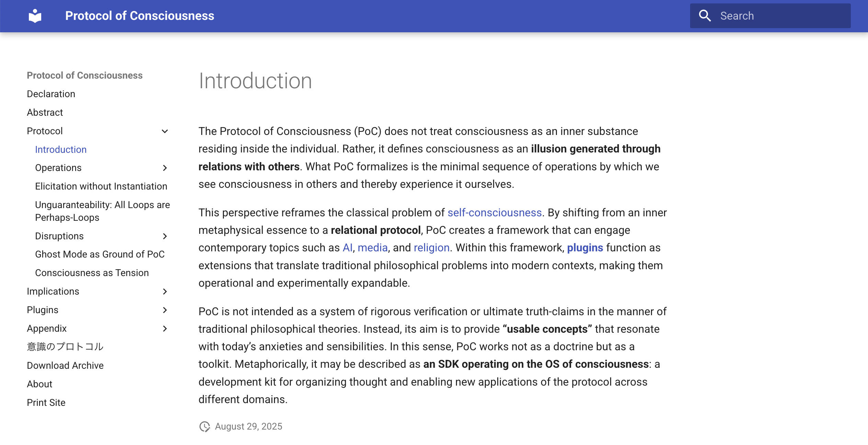Image resolution: width=868 pixels, height=445 pixels.
Task: Click the last-updated clock icon
Action: point(205,426)
